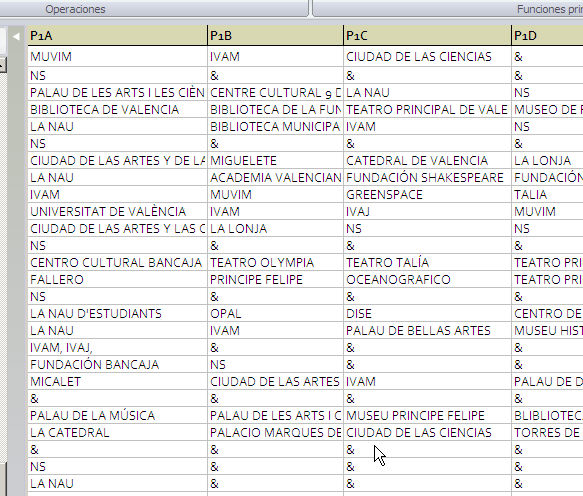Click the P1C column header
The height and width of the screenshot is (496, 583).
pos(428,36)
